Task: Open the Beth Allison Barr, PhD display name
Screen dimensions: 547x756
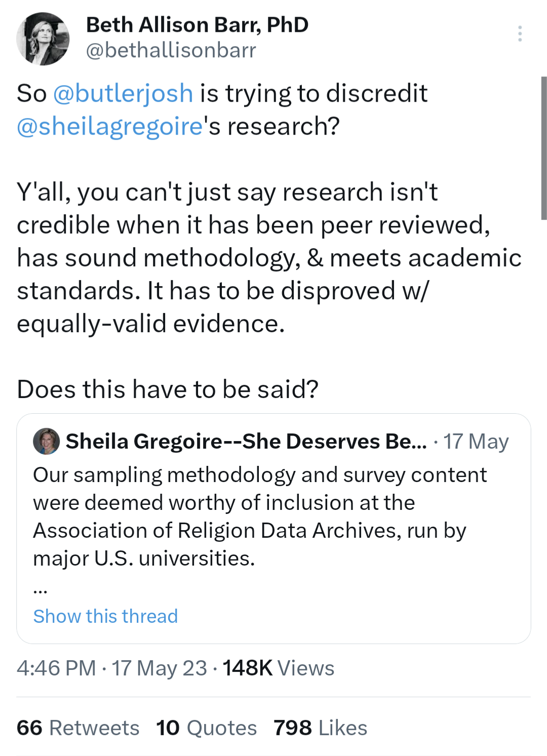Action: point(197,25)
